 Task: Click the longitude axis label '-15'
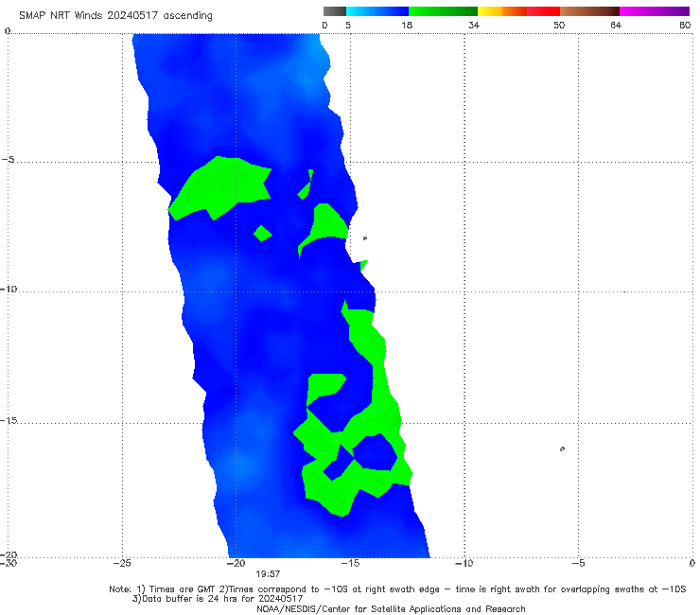(350, 563)
